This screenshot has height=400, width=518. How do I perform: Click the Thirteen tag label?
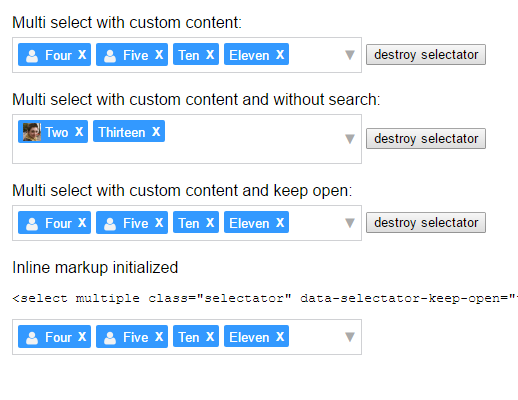(122, 132)
